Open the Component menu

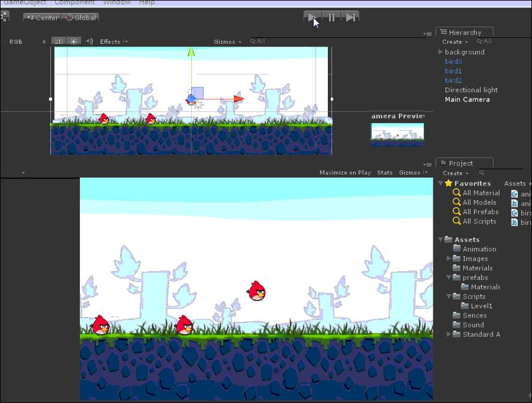point(74,2)
